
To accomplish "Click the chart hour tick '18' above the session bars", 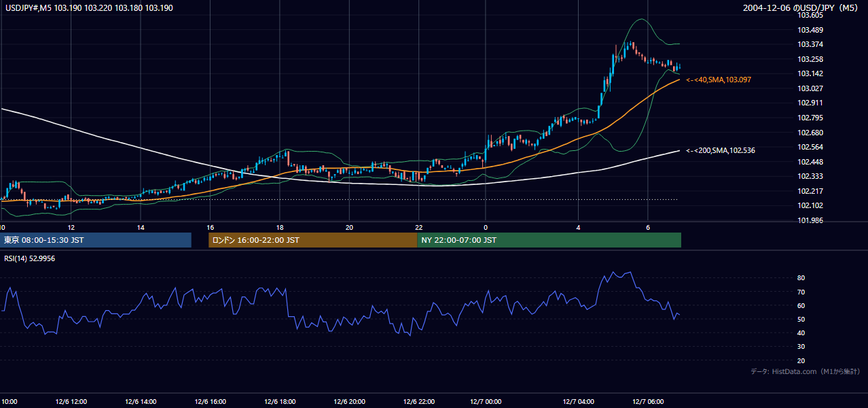I will [280, 227].
